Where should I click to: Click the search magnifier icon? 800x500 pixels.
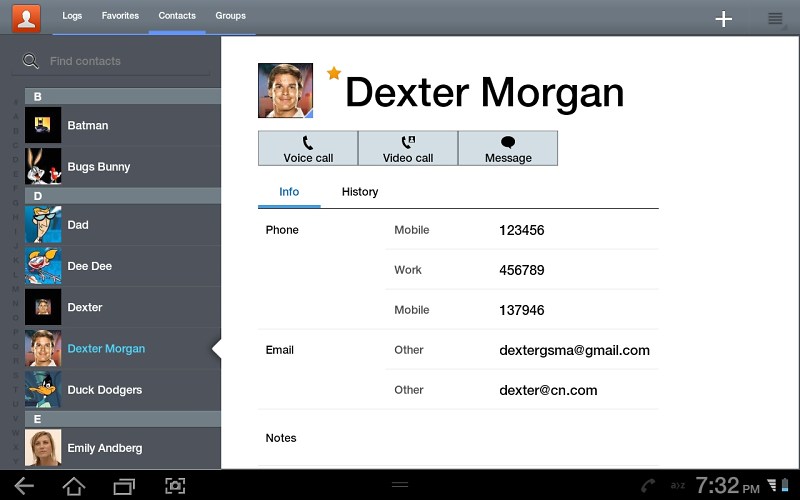point(31,61)
